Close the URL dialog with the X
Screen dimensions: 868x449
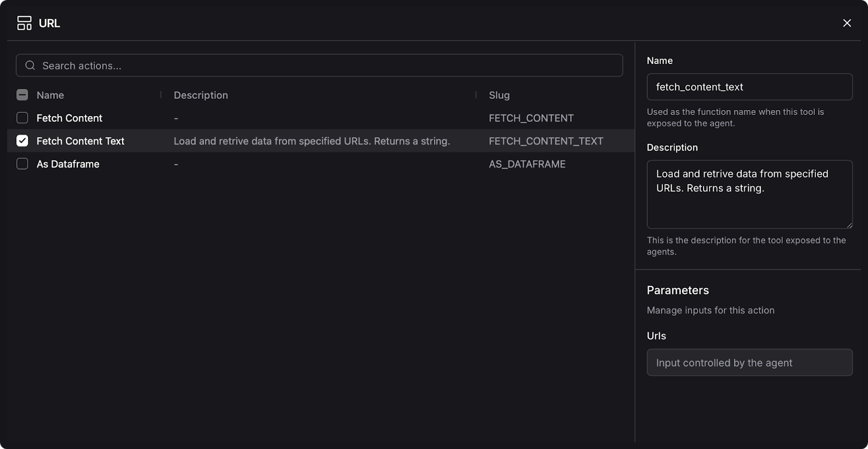click(847, 23)
